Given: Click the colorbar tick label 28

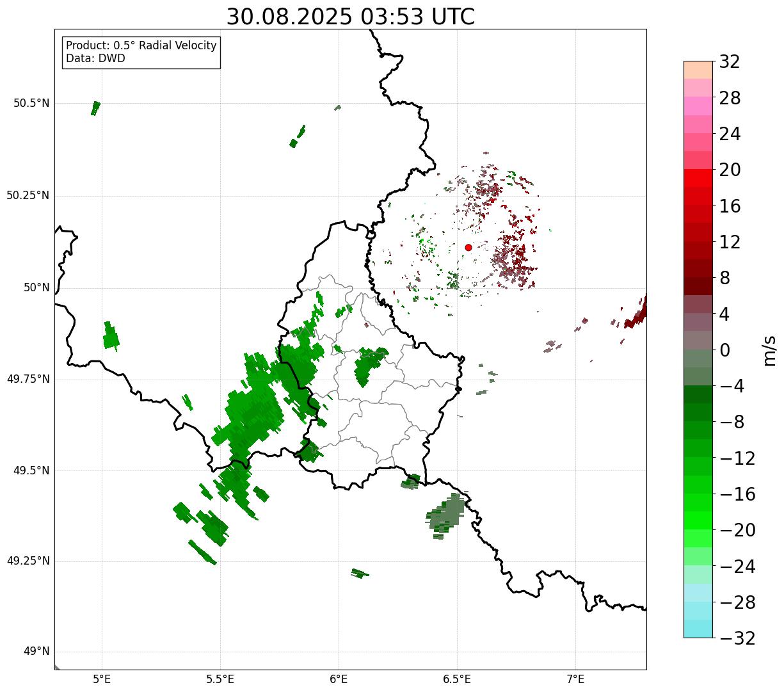Looking at the screenshot, I should (x=730, y=98).
